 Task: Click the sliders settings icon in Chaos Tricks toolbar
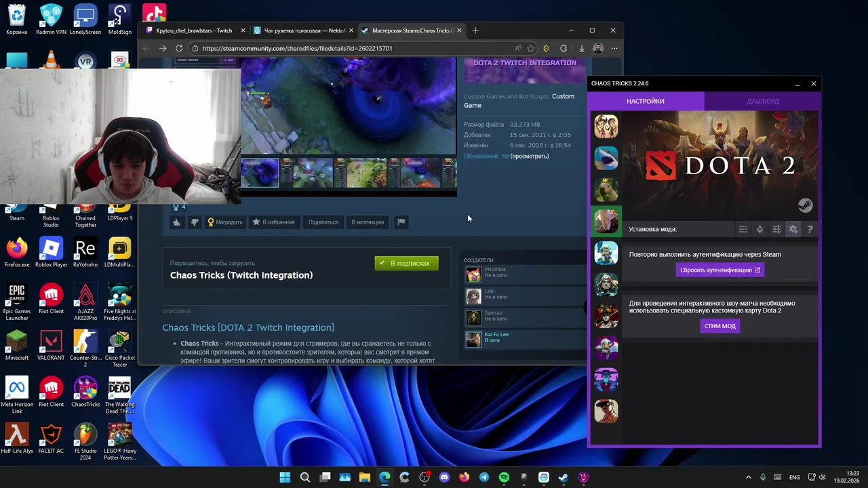(776, 229)
